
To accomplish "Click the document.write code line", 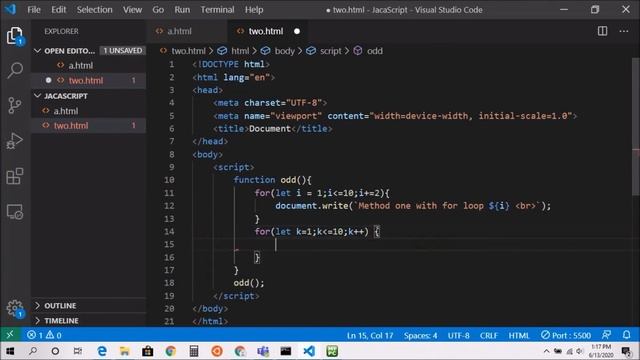I will coord(413,206).
